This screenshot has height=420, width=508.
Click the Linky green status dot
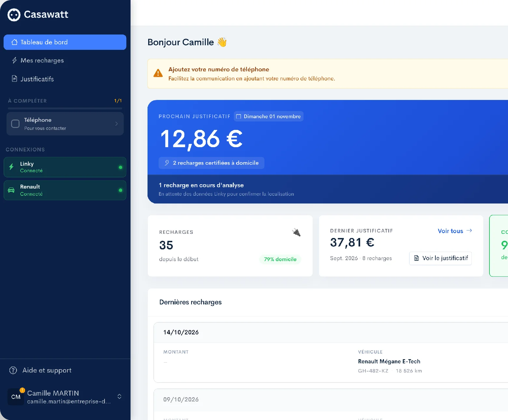click(120, 167)
